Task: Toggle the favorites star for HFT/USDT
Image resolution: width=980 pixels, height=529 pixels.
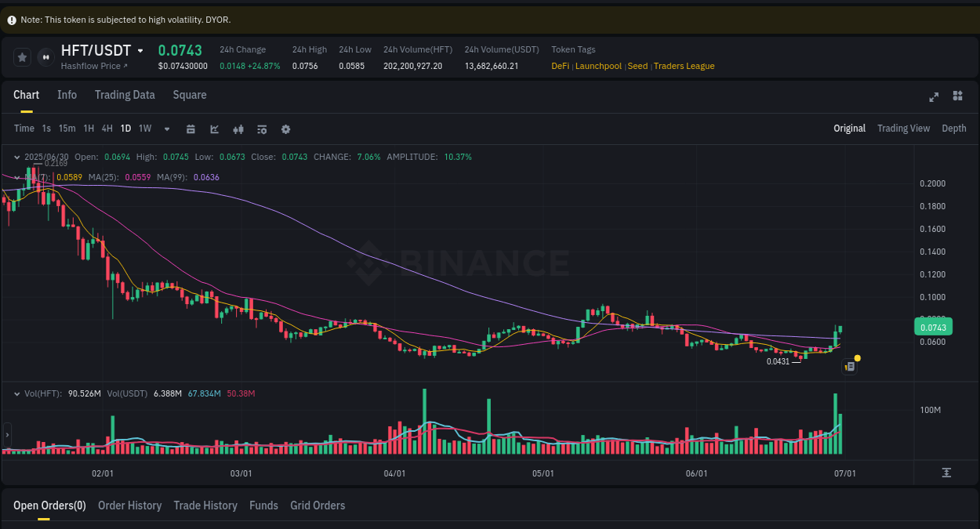Action: pyautogui.click(x=21, y=56)
